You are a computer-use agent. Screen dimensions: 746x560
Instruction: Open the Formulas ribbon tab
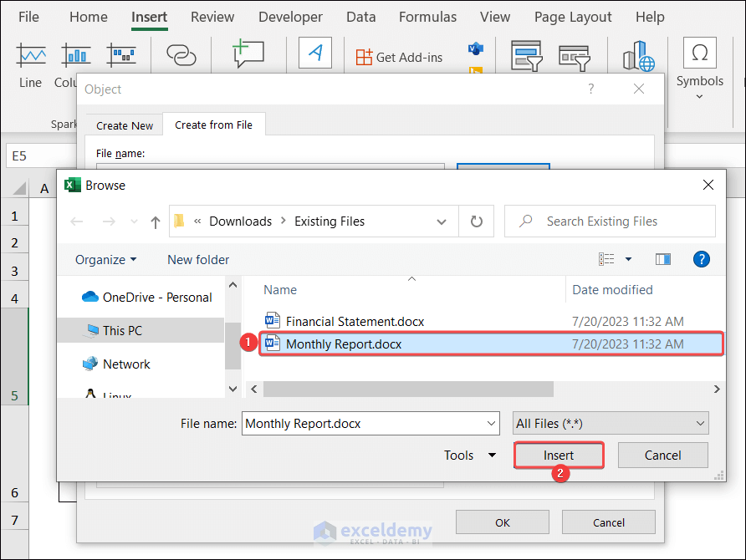427,17
